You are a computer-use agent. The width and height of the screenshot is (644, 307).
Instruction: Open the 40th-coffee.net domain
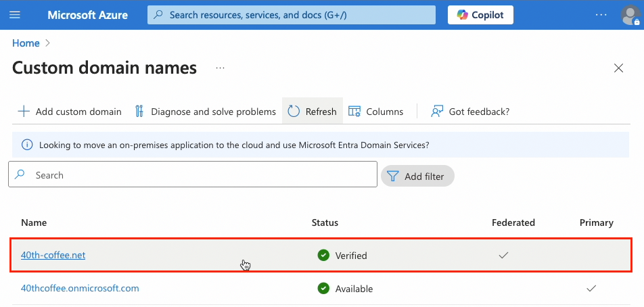[53, 255]
